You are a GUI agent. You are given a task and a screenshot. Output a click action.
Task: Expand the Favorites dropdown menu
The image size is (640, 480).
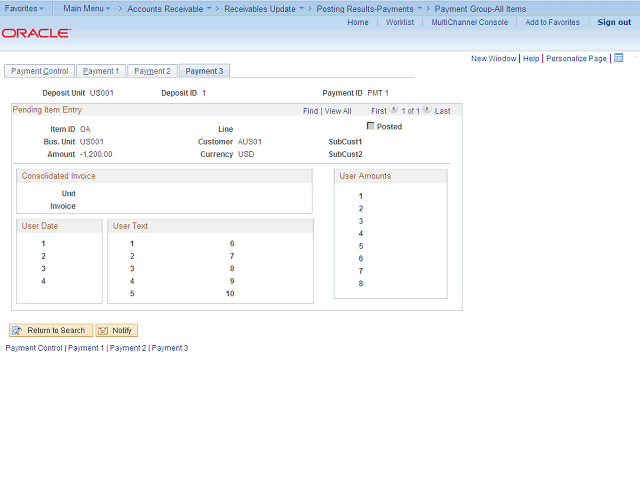(24, 8)
